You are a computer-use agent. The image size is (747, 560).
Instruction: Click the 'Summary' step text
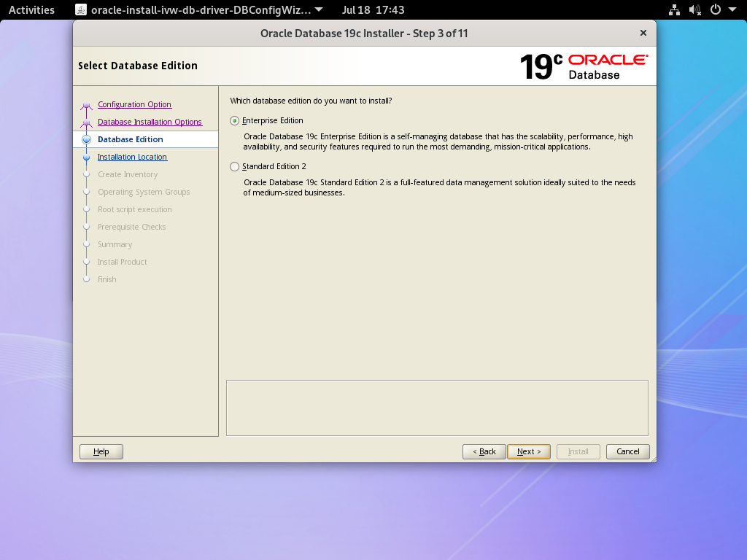tap(115, 245)
